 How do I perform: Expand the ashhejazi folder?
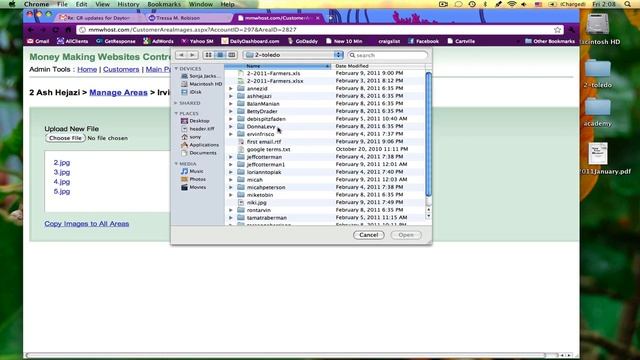tap(231, 96)
